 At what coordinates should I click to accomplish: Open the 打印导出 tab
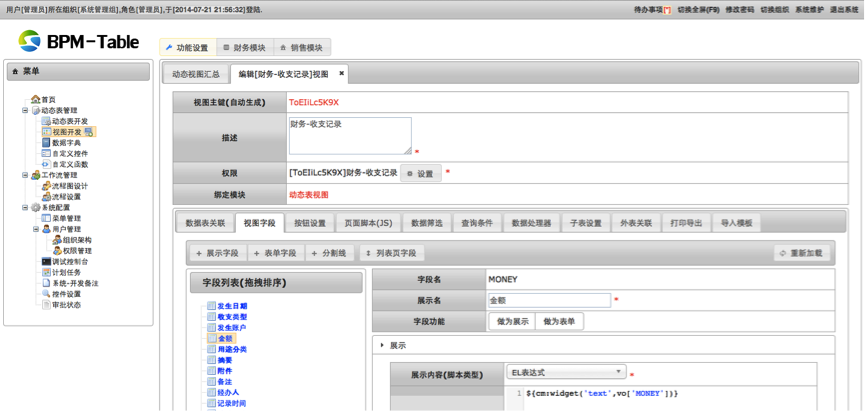point(686,223)
